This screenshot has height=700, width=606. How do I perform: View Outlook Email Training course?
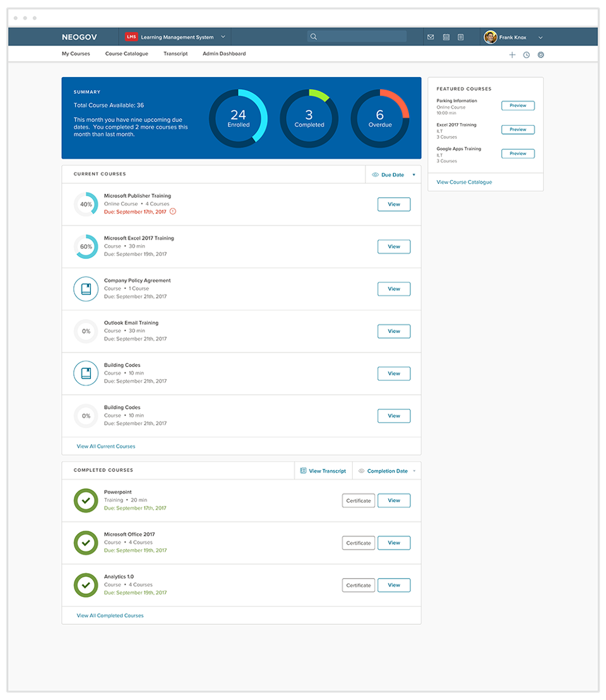[x=394, y=331]
